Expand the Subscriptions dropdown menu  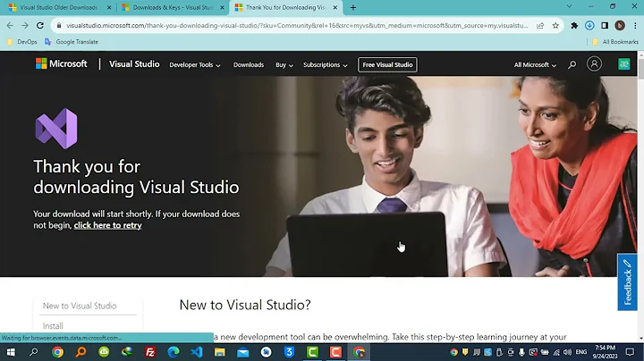(x=326, y=65)
